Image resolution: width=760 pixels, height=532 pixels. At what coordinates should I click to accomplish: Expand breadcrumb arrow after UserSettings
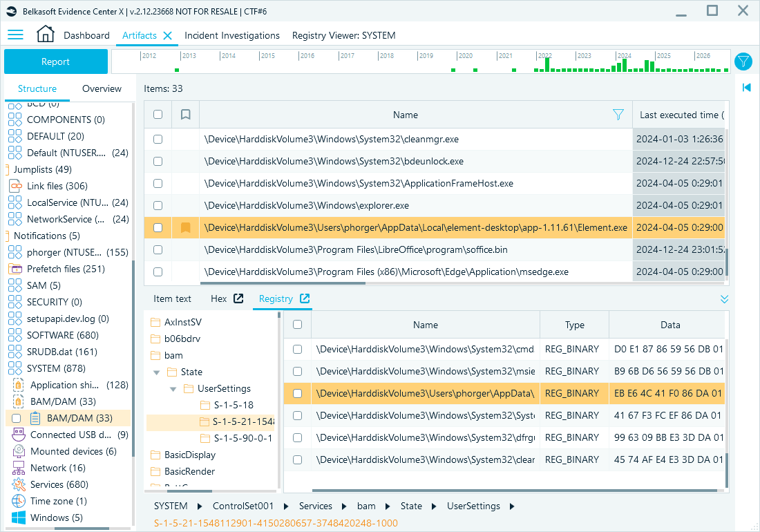pos(512,506)
